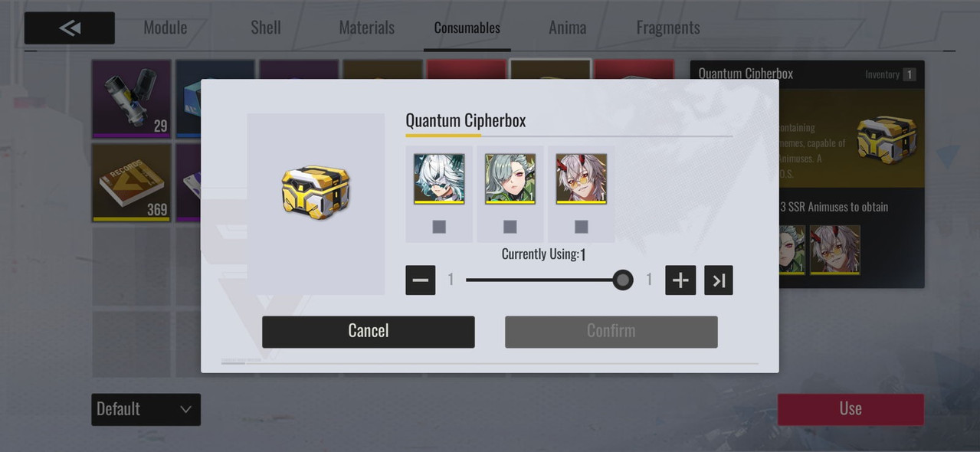Tick checkbox under white-haired Anima
Image resolution: width=980 pixels, height=452 pixels.
pos(439,227)
